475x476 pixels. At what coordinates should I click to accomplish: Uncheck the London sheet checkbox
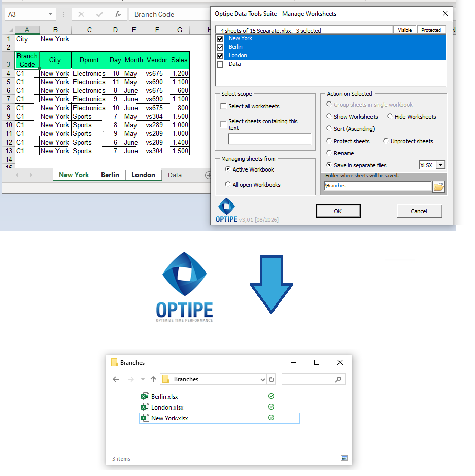[220, 56]
